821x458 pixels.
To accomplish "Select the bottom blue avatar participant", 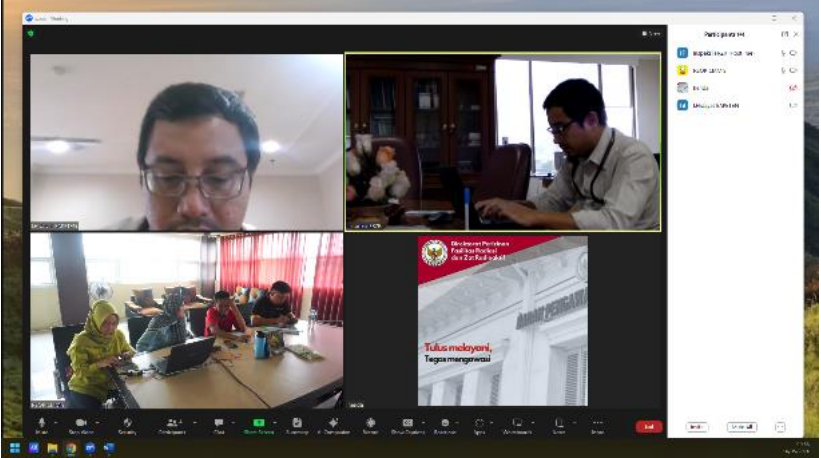I will 682,105.
